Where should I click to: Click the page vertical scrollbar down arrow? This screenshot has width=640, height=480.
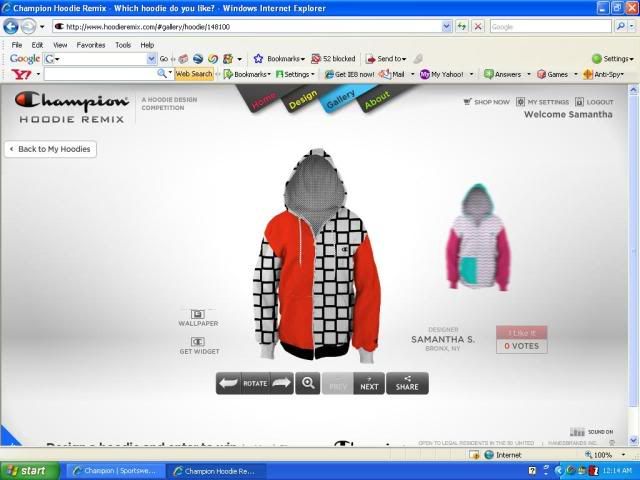click(x=633, y=440)
